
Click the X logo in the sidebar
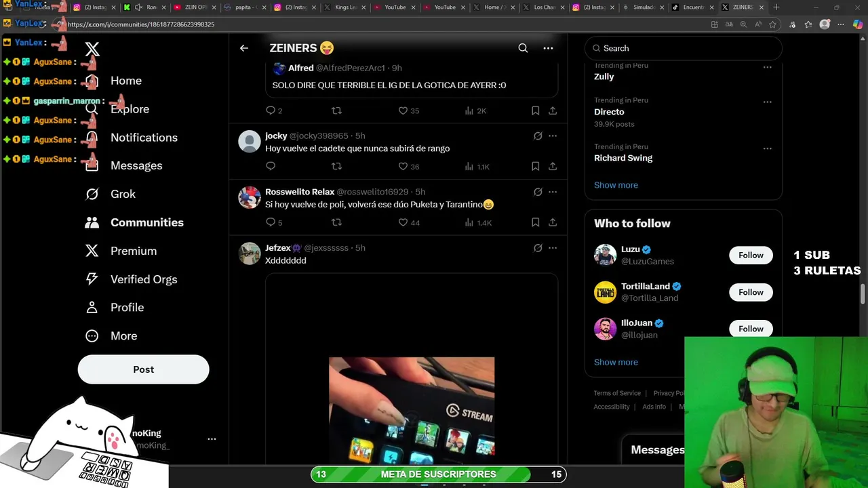92,49
